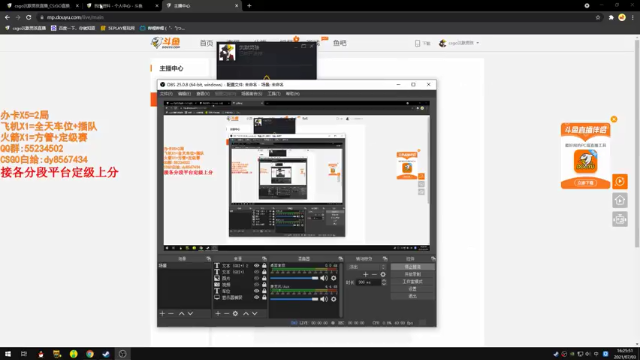Image resolution: width=640 pixels, height=360 pixels.
Task: Move selected scene down in OBS
Action: tap(190, 313)
